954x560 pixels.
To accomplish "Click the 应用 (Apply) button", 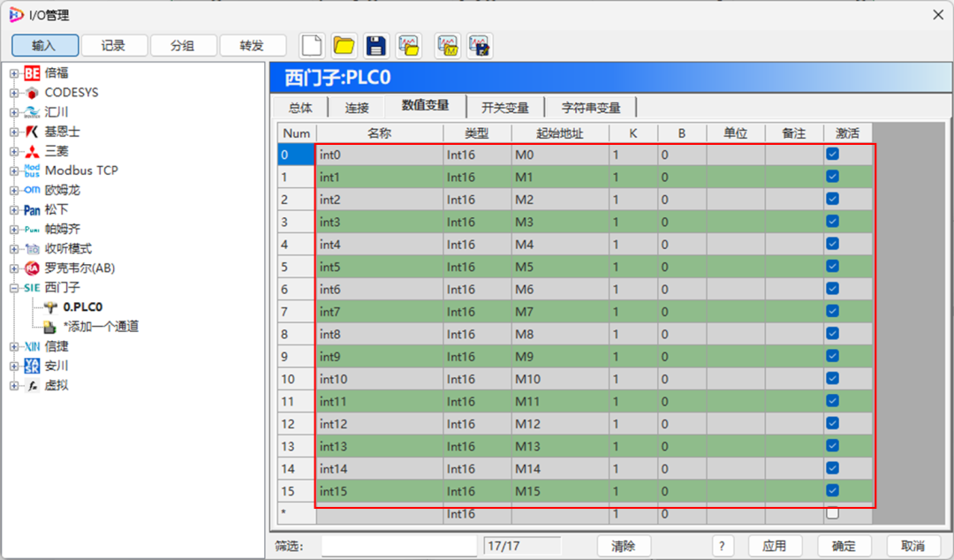I will coord(775,545).
